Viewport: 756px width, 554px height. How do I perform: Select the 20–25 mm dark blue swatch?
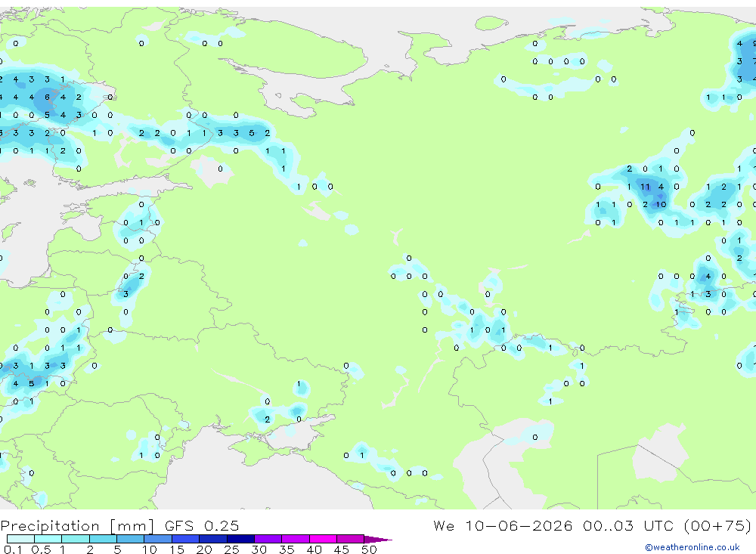213,539
